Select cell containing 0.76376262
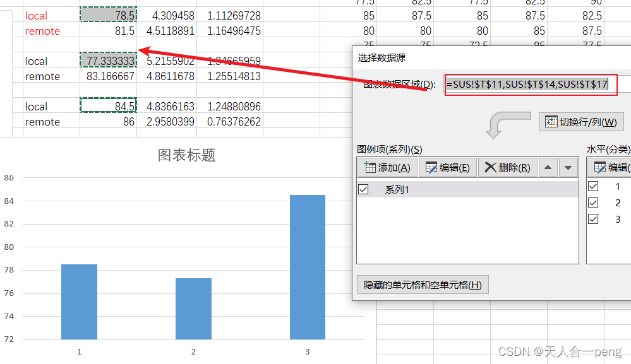Screen dimensions: 631x364 tap(230, 122)
